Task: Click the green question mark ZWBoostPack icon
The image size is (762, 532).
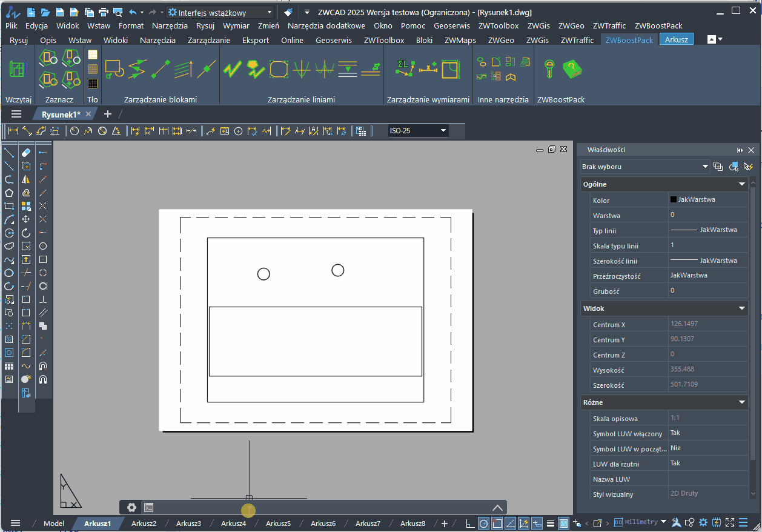Action: (x=571, y=68)
